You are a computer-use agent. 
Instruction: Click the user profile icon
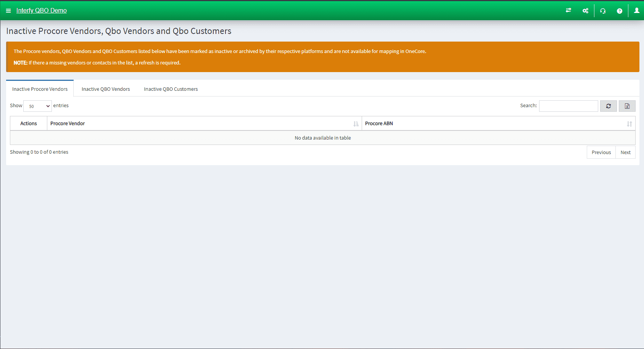[636, 10]
